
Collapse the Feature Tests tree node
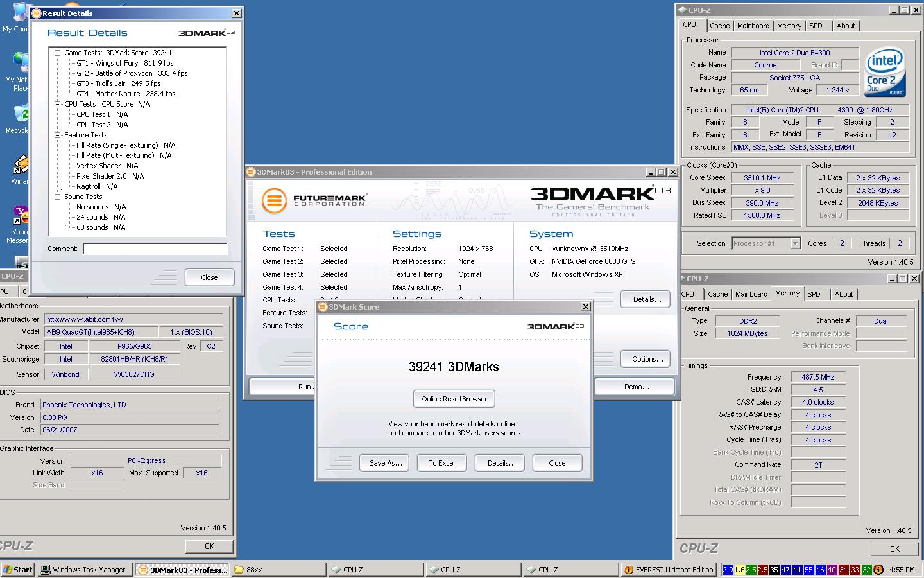pyautogui.click(x=57, y=135)
